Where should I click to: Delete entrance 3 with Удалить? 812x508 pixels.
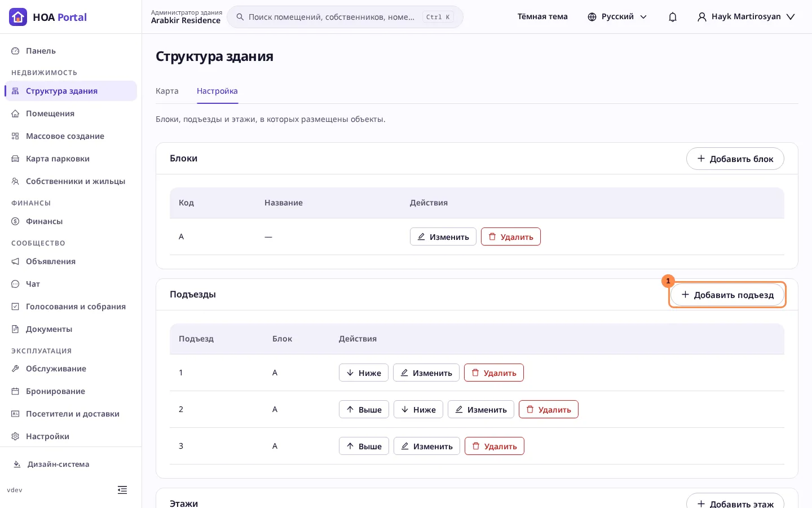click(x=495, y=446)
